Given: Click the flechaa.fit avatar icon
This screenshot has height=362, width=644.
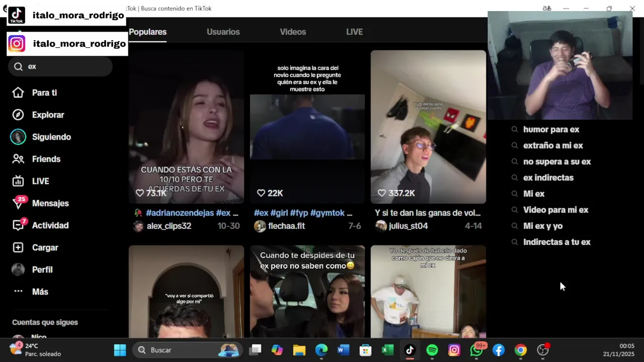Looking at the screenshot, I should (260, 226).
